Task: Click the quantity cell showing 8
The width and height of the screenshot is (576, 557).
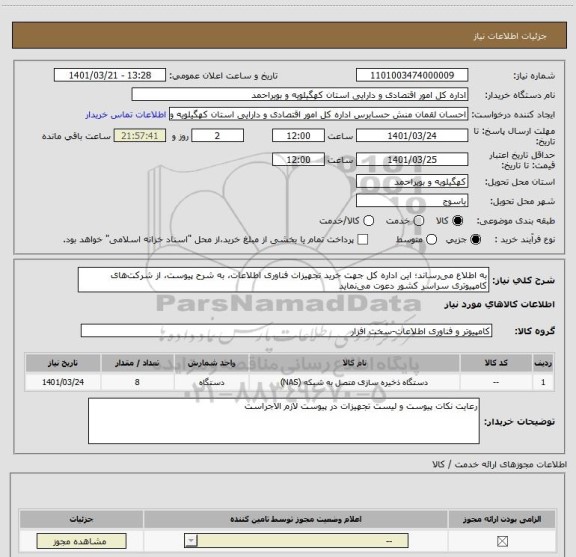Action: 137,382
